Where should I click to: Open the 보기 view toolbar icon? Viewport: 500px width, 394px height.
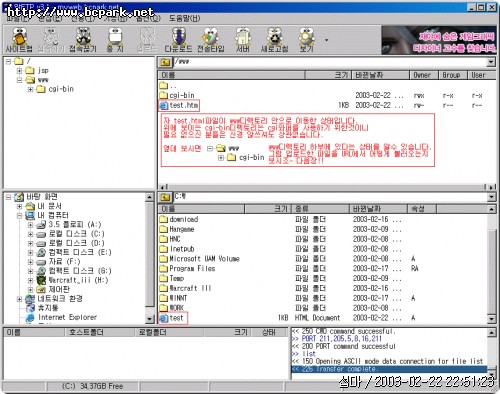tap(306, 40)
